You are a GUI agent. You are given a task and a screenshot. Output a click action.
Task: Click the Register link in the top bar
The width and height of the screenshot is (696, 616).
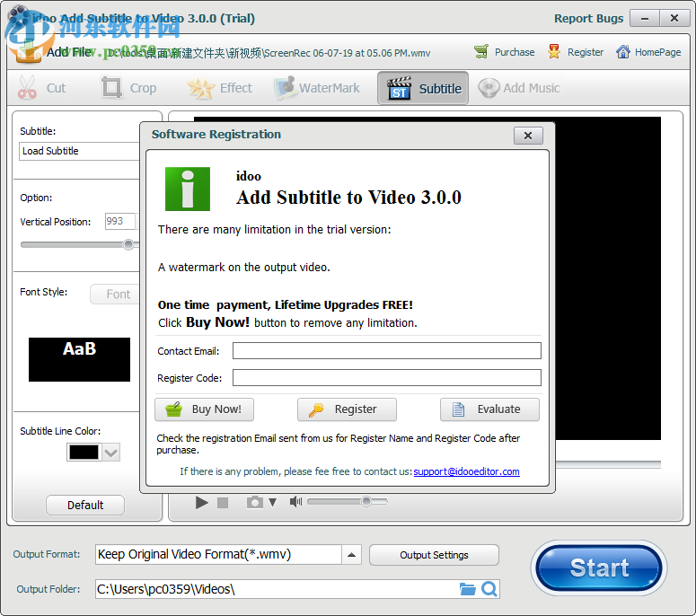(576, 52)
